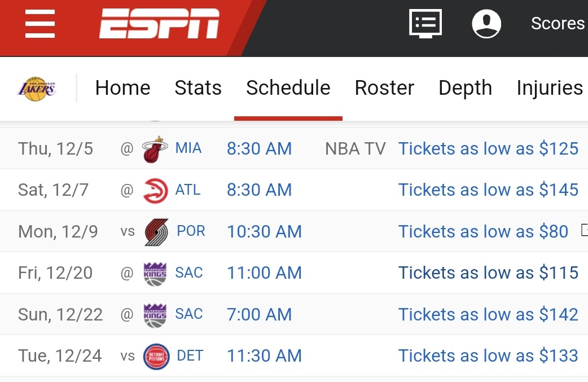Image resolution: width=588 pixels, height=382 pixels.
Task: Click the 7:00 AM game time
Action: tap(259, 314)
